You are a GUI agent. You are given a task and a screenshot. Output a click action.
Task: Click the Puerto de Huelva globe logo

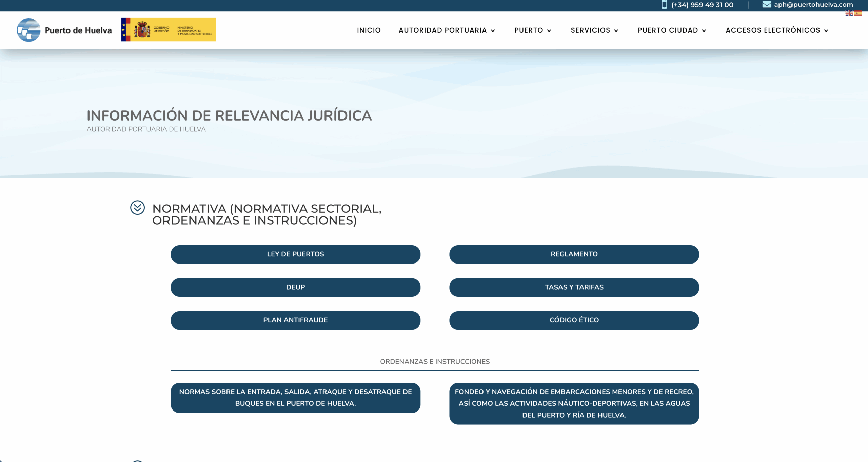coord(28,30)
